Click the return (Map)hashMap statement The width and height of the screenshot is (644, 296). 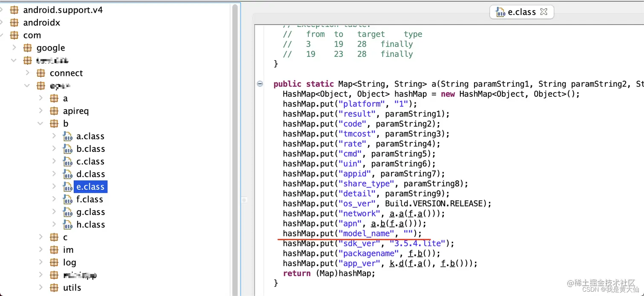tap(329, 273)
